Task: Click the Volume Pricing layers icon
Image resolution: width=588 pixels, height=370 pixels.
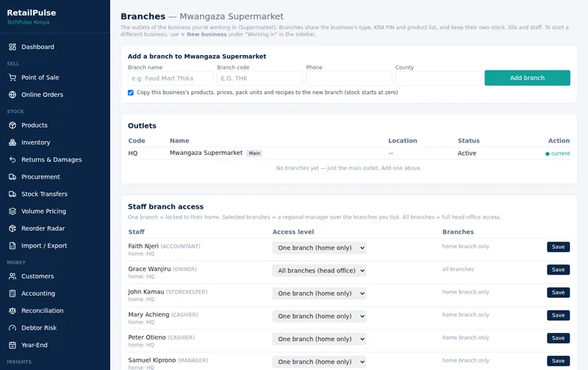Action: [x=12, y=211]
